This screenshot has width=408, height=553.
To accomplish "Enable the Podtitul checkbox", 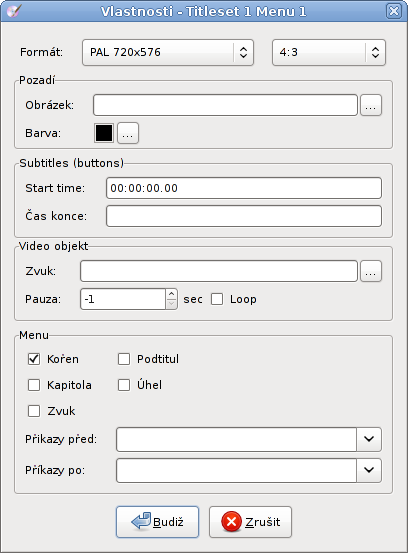I will (124, 359).
